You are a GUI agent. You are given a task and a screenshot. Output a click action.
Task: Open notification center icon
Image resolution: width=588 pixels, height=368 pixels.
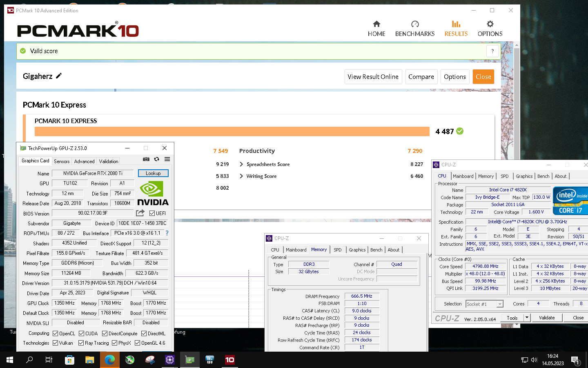576,360
